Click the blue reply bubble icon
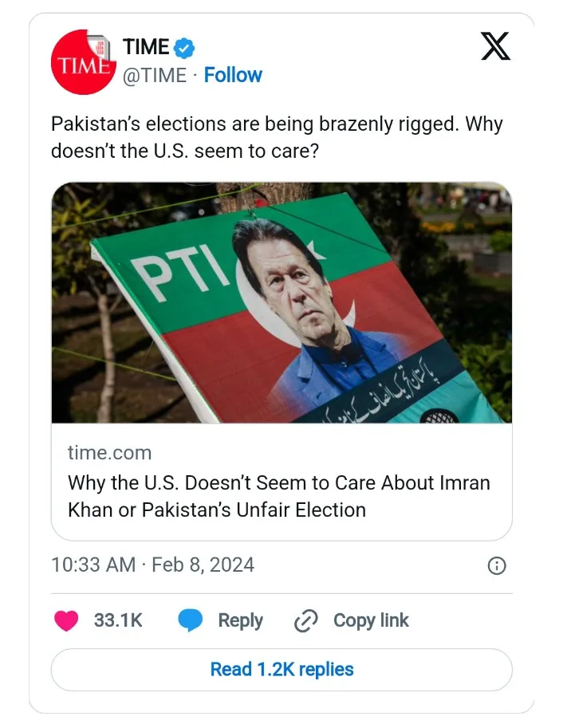 click(191, 621)
